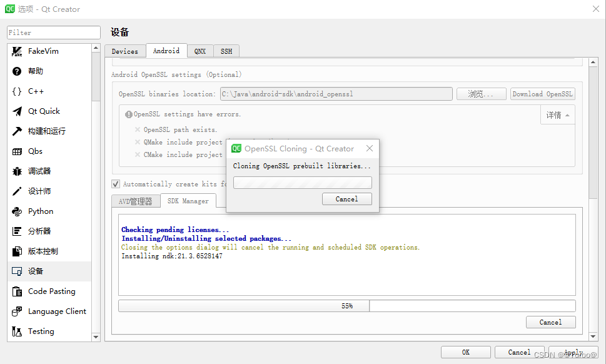Click the 55% SDK installation progress bar
606x364 pixels.
click(x=347, y=306)
